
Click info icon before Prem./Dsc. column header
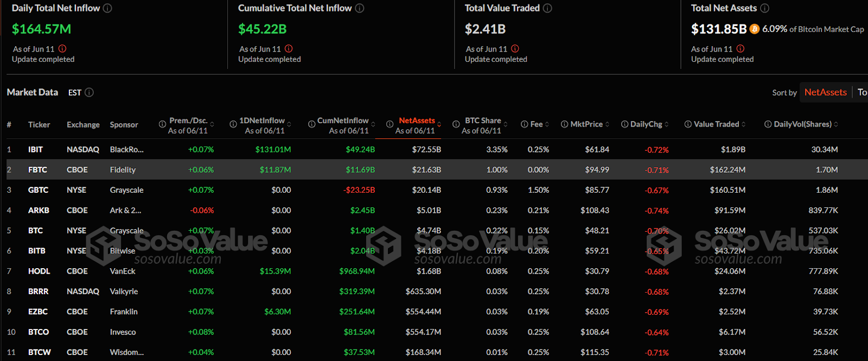162,124
